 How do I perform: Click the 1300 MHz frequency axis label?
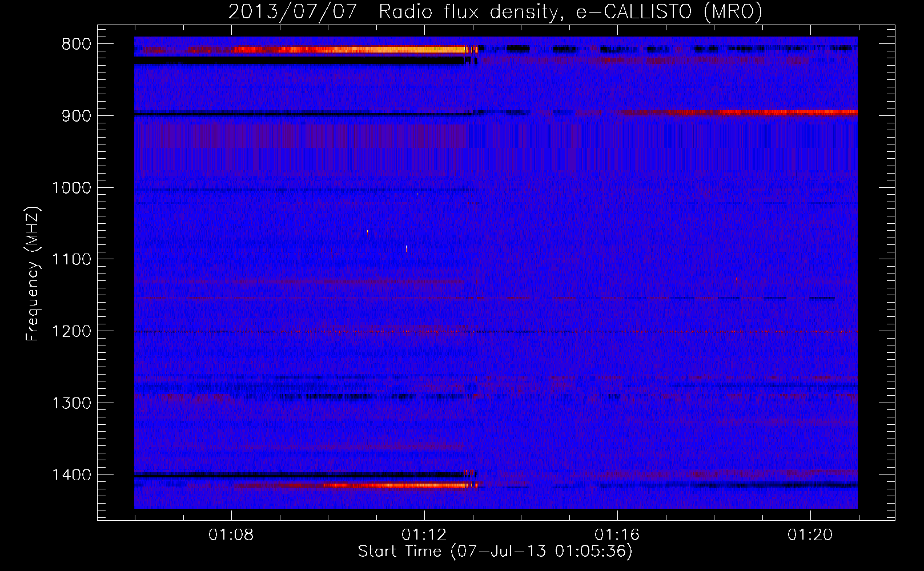point(71,404)
